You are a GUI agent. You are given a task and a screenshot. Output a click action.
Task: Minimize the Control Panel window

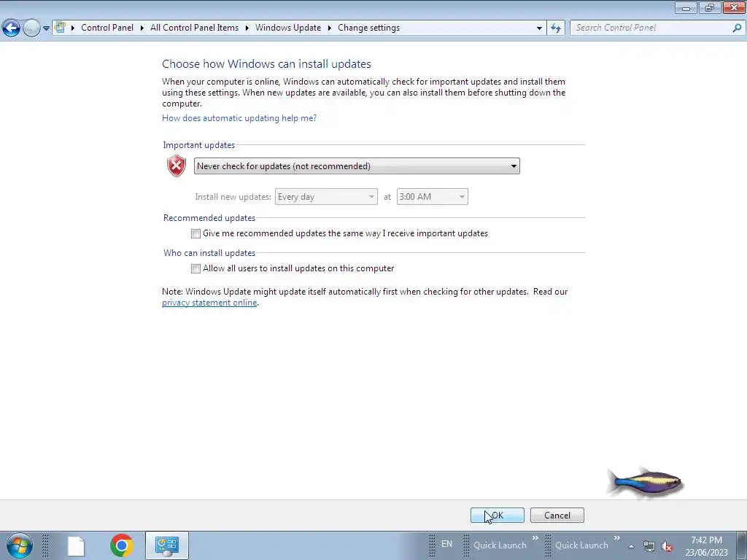pos(686,7)
